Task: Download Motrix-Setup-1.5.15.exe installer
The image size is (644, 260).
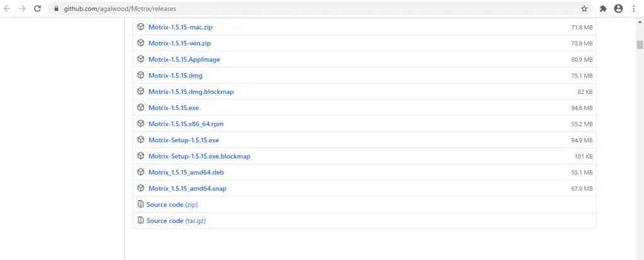Action: pos(183,140)
